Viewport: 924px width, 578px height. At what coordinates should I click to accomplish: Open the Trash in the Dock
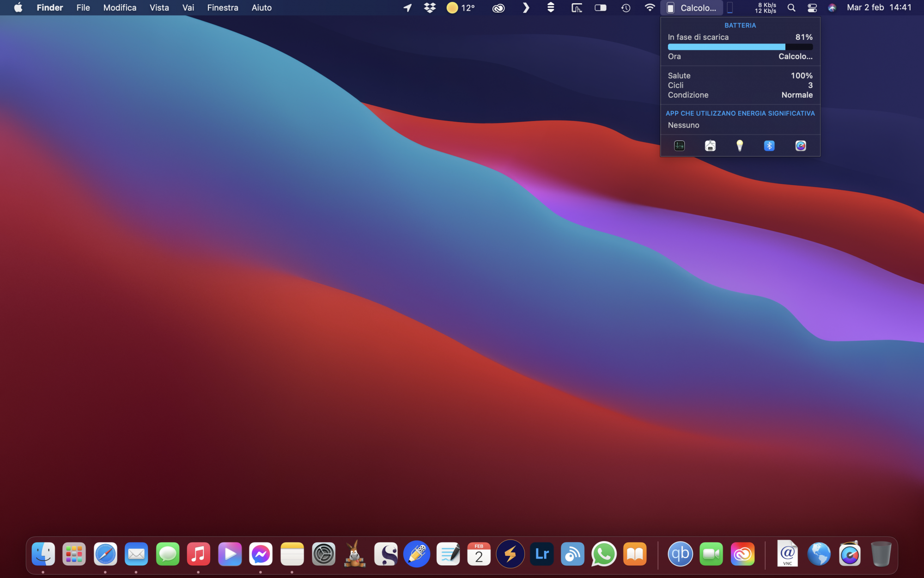click(x=881, y=554)
